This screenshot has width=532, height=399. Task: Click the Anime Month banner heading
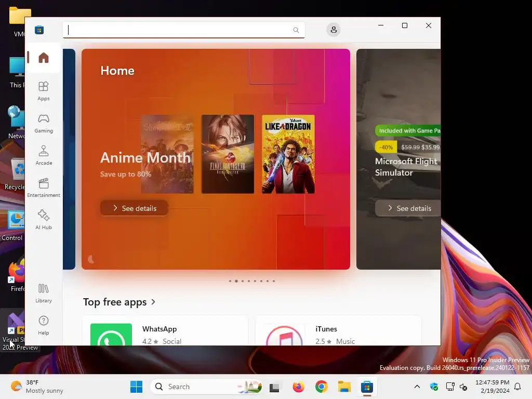click(x=145, y=157)
